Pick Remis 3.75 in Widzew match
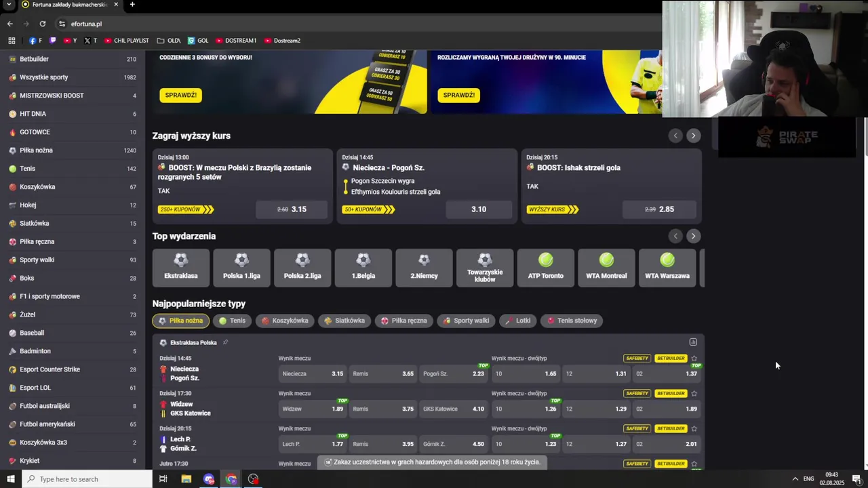 (x=383, y=409)
